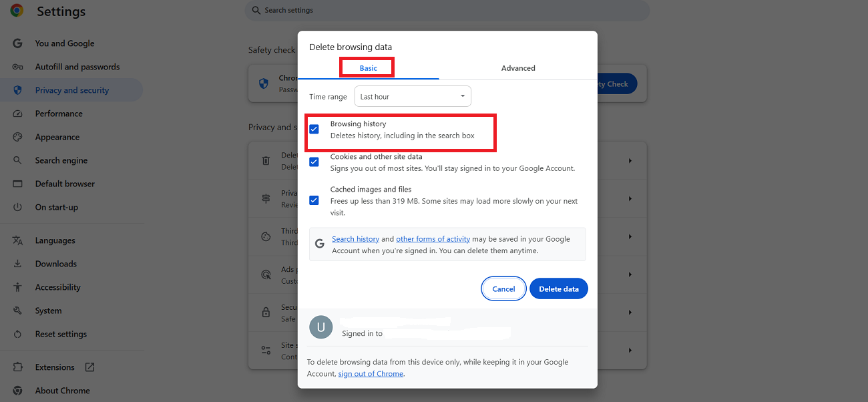Click the System wrench icon
Viewport: 868px width, 402px height.
[18, 311]
